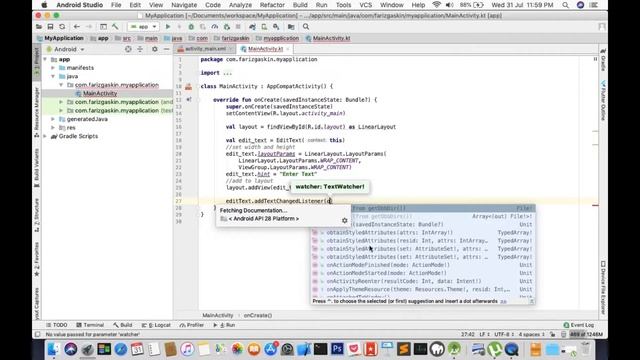Open Sublime Text from the Dock

404,349
